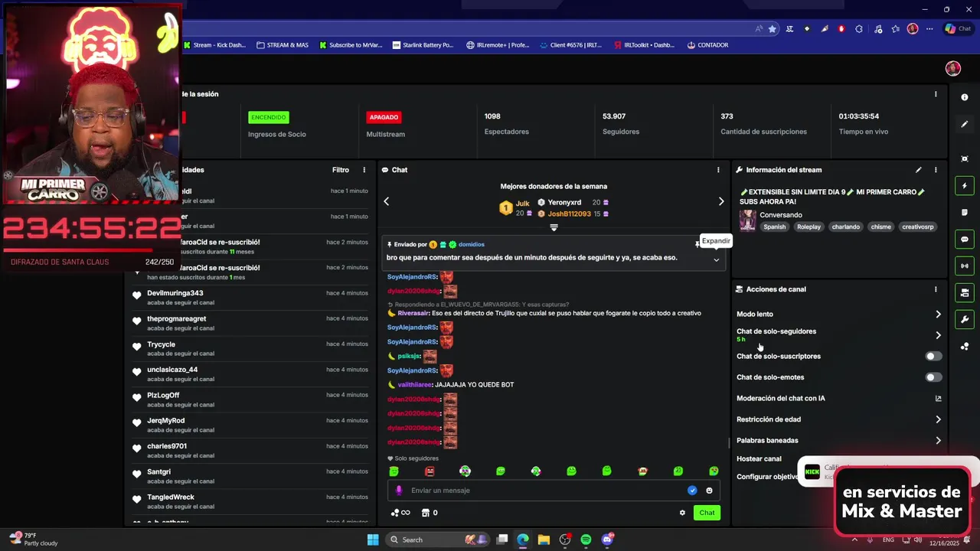This screenshot has height=551, width=980.
Task: Show previous top donors with left arrow
Action: (x=387, y=201)
